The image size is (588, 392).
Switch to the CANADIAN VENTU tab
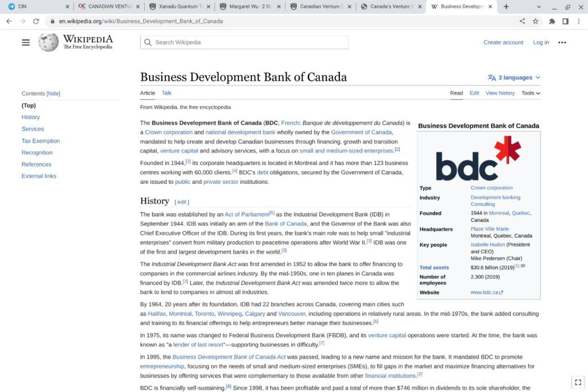[x=108, y=6]
